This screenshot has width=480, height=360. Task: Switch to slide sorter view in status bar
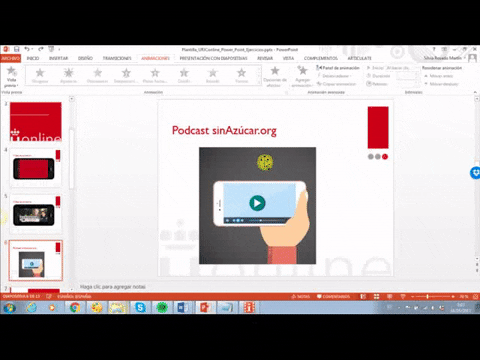click(376, 296)
